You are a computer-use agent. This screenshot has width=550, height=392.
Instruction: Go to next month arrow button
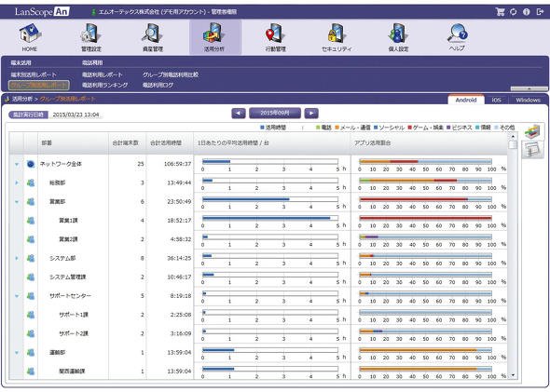[311, 114]
